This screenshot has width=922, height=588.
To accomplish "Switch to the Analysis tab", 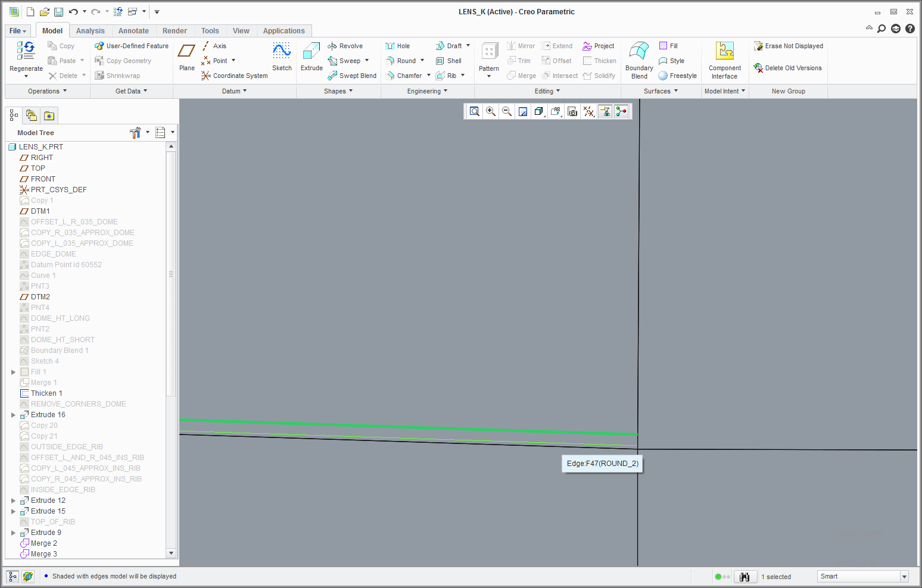I will click(91, 31).
